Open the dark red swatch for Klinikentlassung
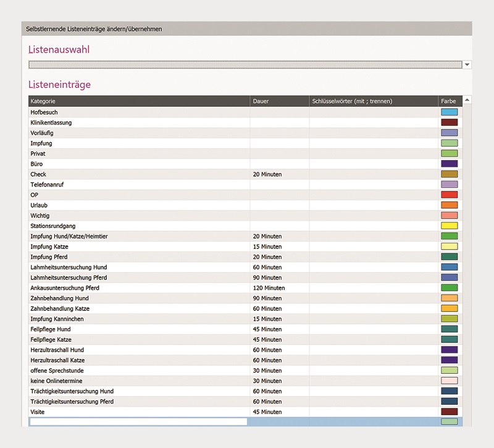494x448 pixels. coord(449,123)
